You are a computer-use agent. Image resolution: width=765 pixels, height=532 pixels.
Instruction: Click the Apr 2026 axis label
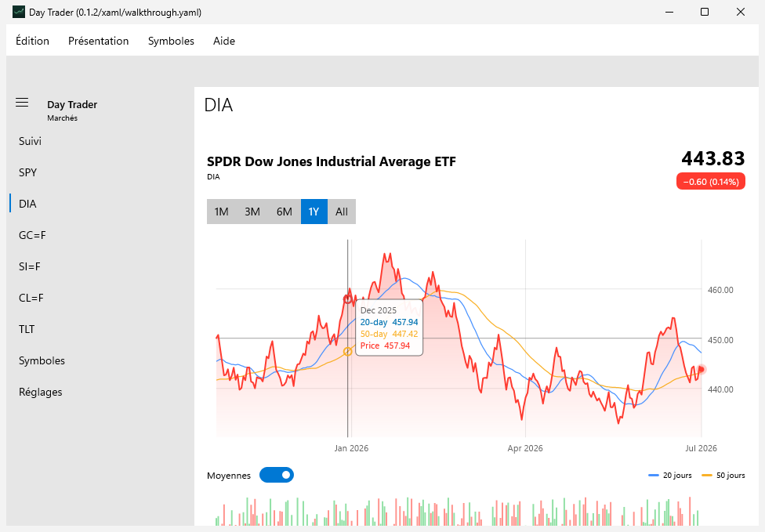pos(525,448)
